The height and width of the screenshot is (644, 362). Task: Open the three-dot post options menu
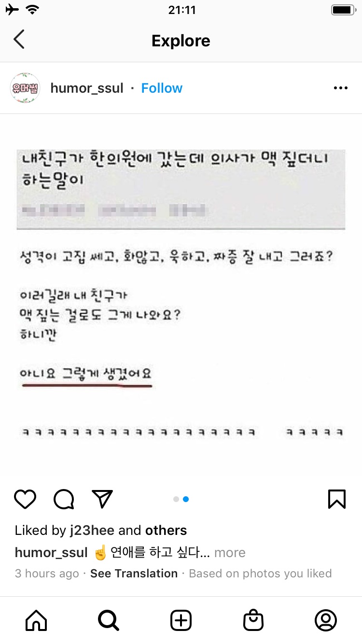click(x=341, y=88)
